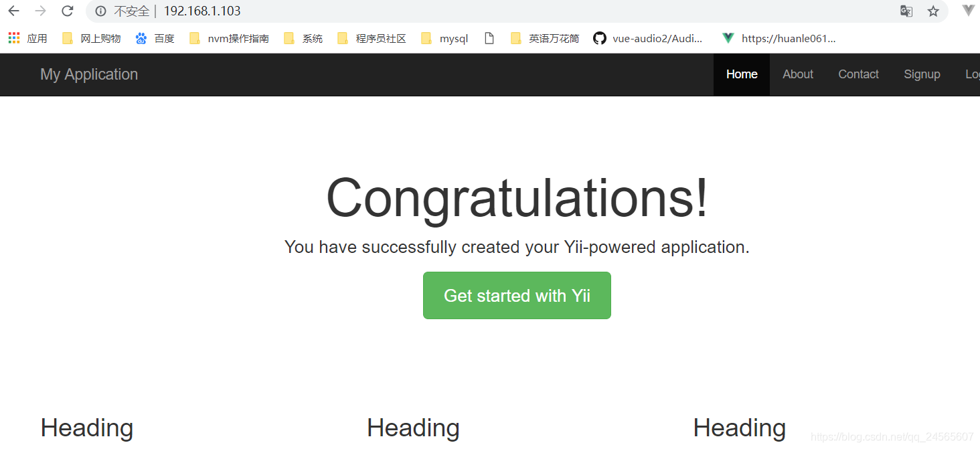Viewport: 980px width, 449px height.
Task: Open the vue-audio2 GitHub bookmark
Action: pyautogui.click(x=649, y=39)
